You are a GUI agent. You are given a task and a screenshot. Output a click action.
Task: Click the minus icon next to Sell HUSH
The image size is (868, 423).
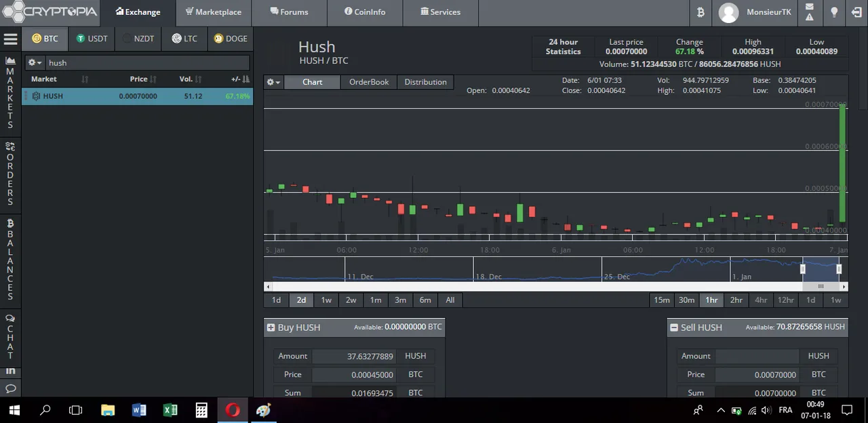coord(673,327)
